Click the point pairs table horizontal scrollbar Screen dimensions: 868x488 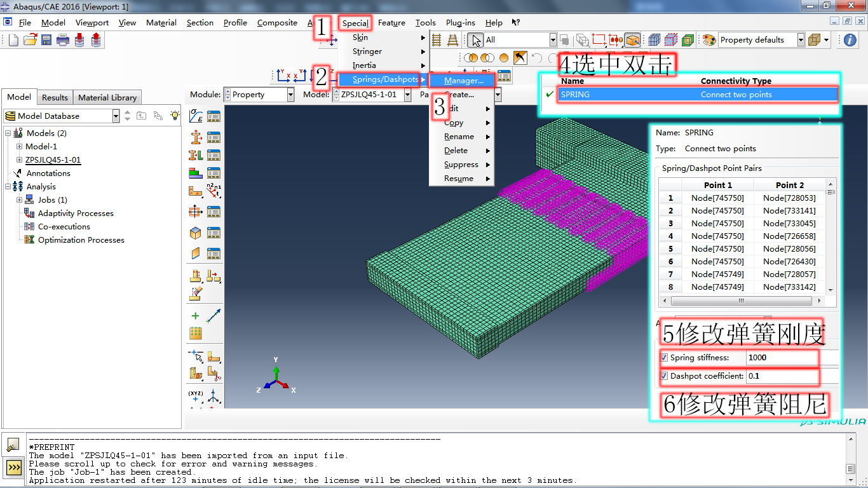pyautogui.click(x=742, y=301)
